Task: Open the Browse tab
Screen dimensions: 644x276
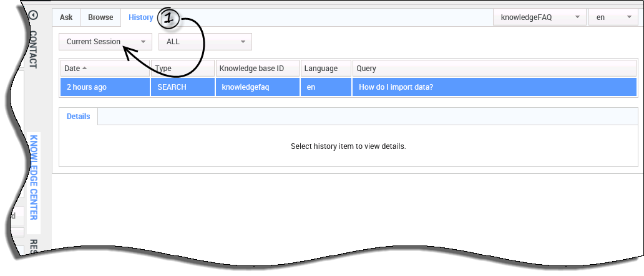Action: (x=100, y=17)
